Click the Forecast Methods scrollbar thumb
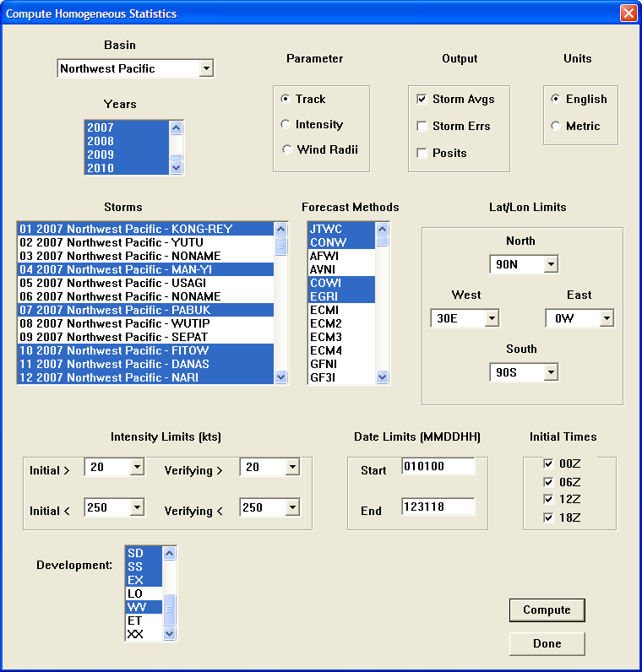The width and height of the screenshot is (642, 672). click(382, 241)
